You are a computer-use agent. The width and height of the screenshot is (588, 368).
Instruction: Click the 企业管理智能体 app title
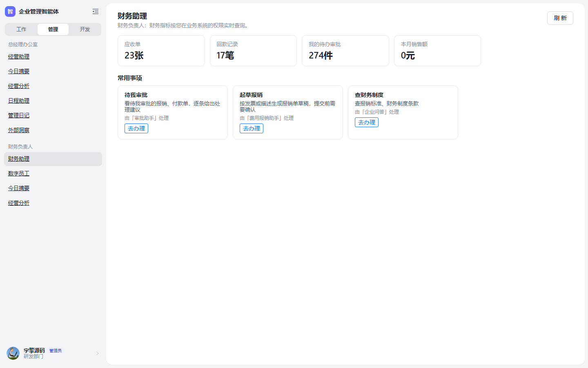point(39,11)
